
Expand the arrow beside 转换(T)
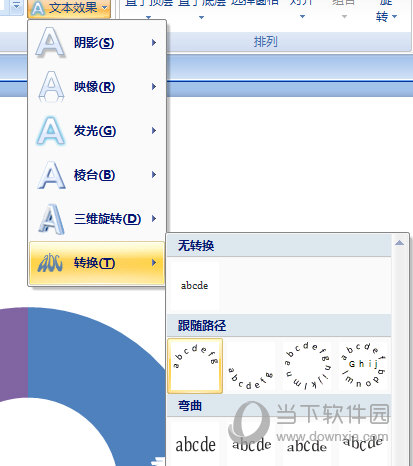(154, 263)
